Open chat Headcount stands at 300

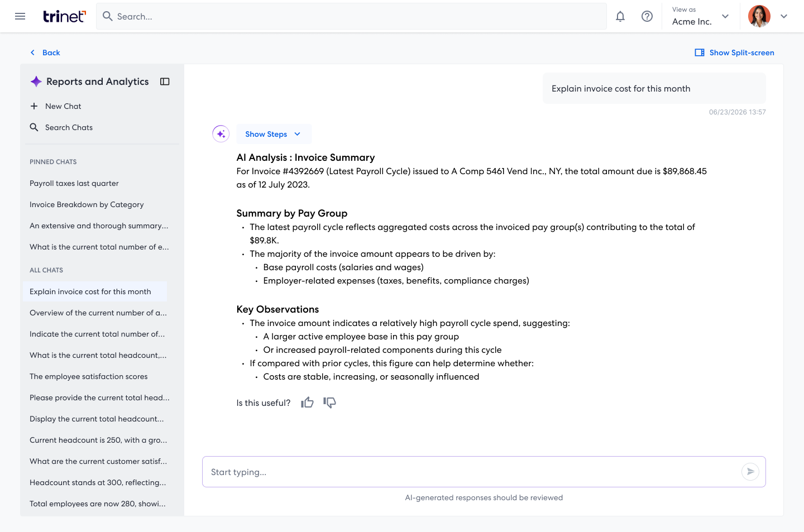98,482
